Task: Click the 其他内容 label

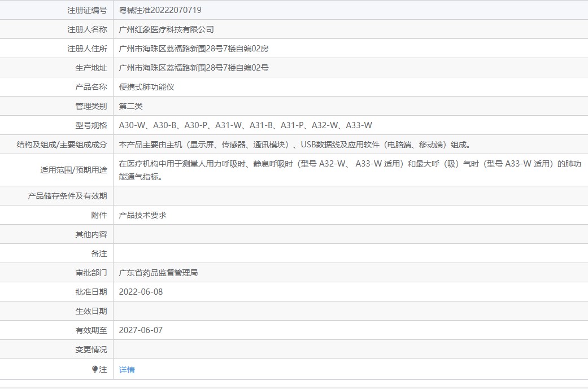Action: [91, 234]
